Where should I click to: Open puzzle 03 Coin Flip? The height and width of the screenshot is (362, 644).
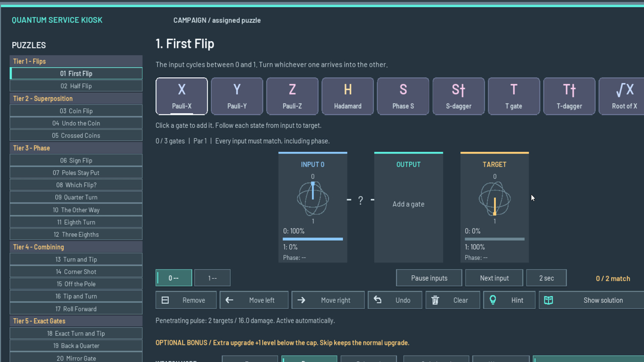tap(76, 111)
